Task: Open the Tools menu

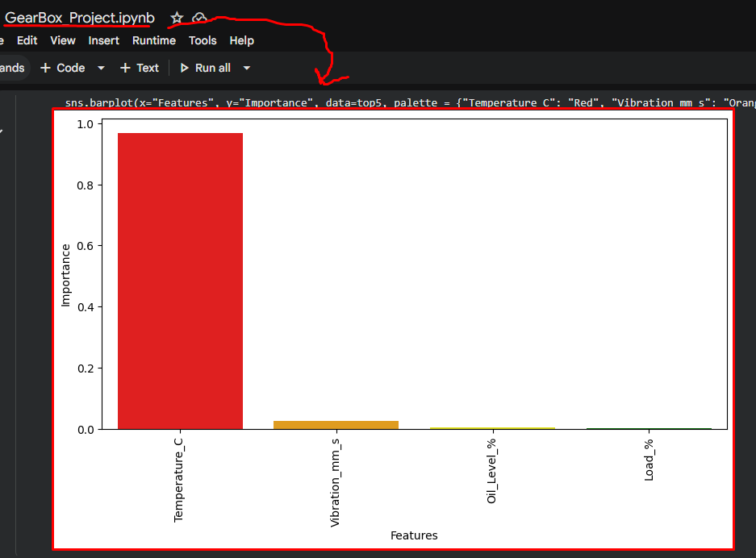Action: click(203, 40)
